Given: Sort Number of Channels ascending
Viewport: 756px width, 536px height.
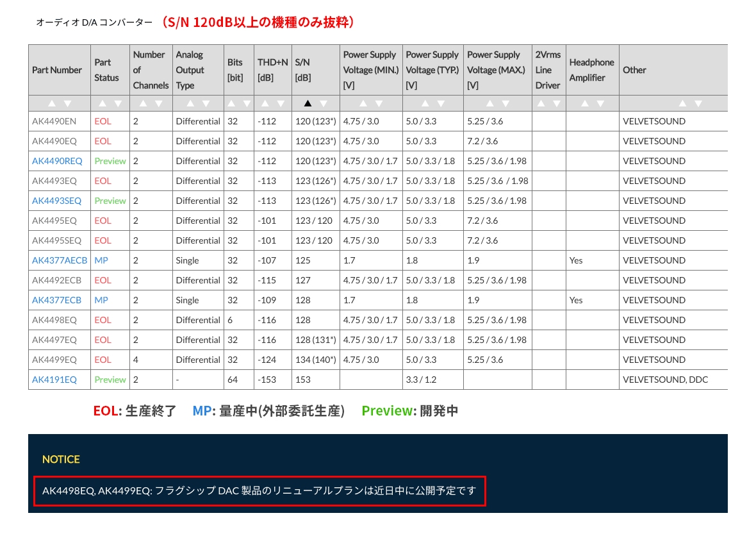Looking at the screenshot, I should 143,103.
